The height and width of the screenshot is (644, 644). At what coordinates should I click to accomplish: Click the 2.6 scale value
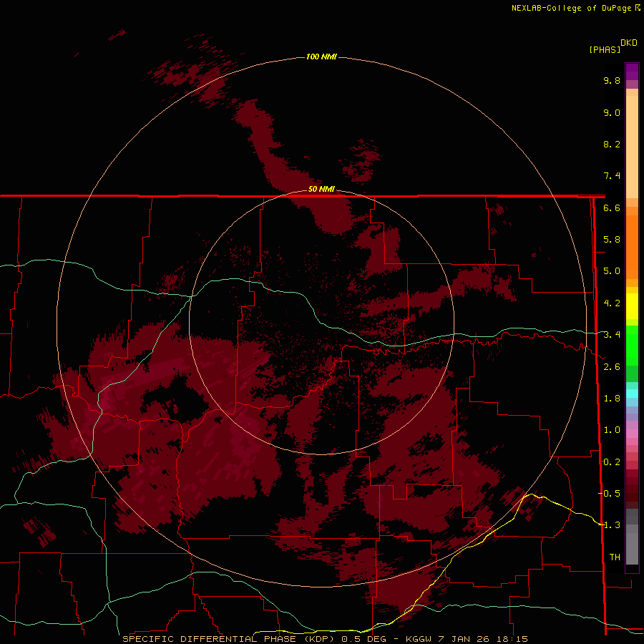tap(612, 367)
